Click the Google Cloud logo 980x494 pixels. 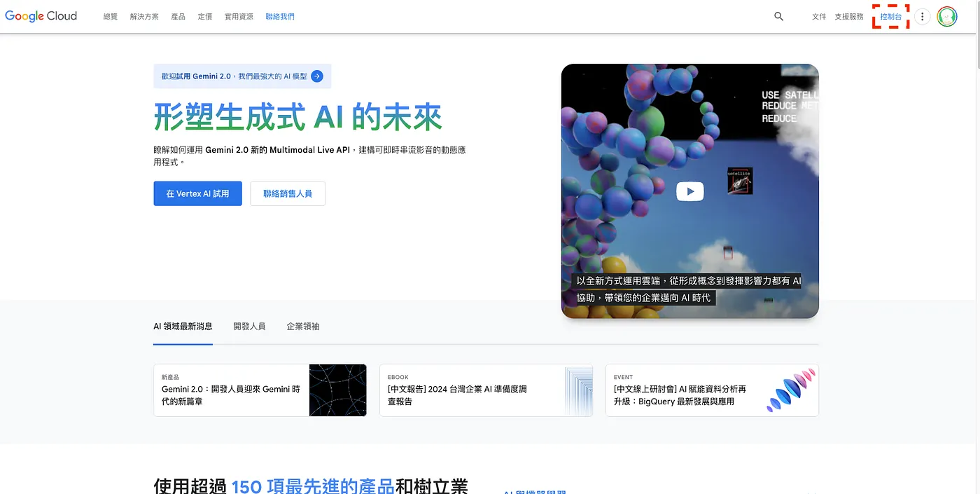(41, 16)
